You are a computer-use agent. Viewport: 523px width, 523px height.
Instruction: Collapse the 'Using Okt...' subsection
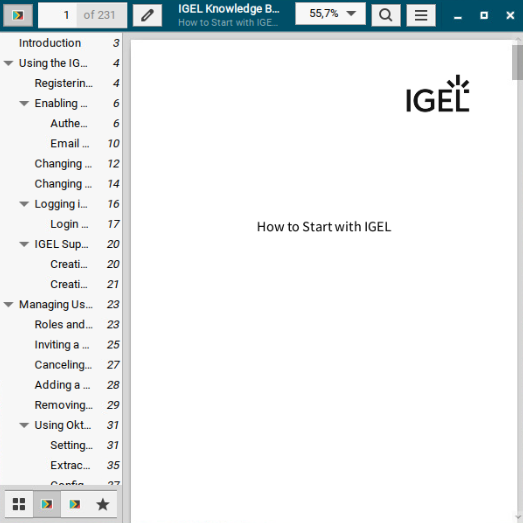pyautogui.click(x=24, y=425)
